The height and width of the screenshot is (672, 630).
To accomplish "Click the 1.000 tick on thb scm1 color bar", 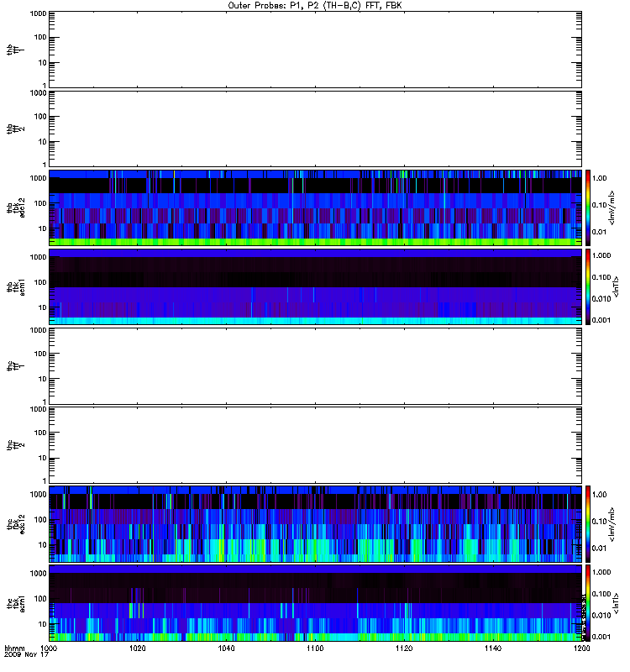I will (601, 255).
